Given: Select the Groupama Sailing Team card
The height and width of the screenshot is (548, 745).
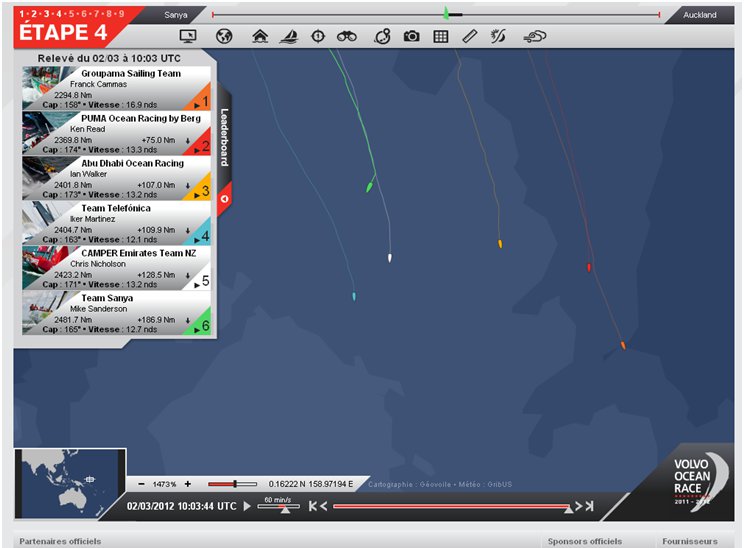Looking at the screenshot, I should [x=116, y=88].
